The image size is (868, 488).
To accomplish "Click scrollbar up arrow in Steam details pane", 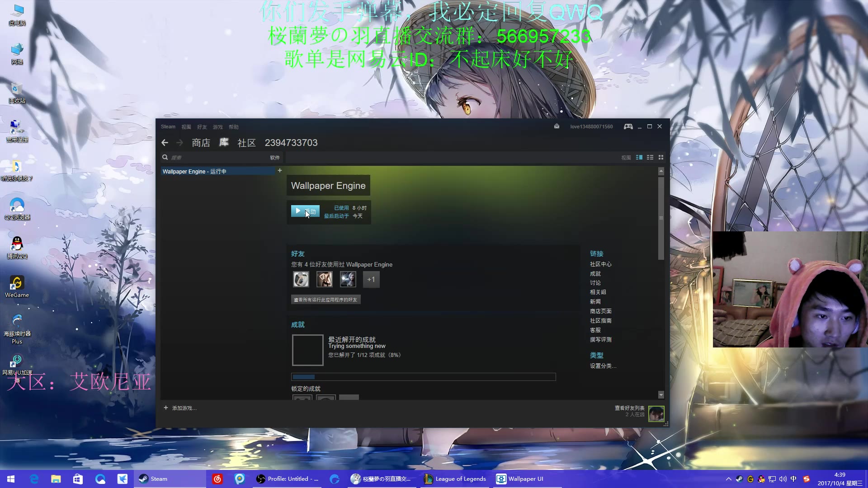I will (661, 171).
